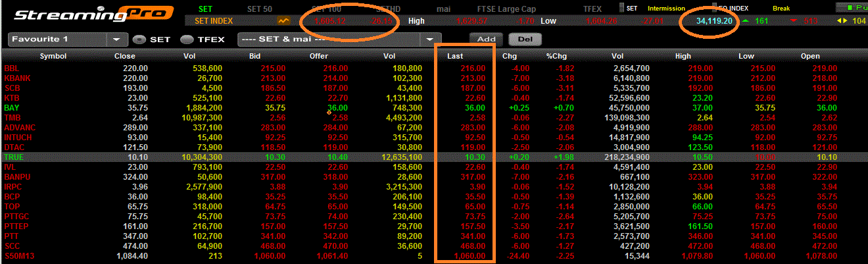Switch to the top-bar TFEX tab
The height and width of the screenshot is (264, 868).
tap(592, 9)
